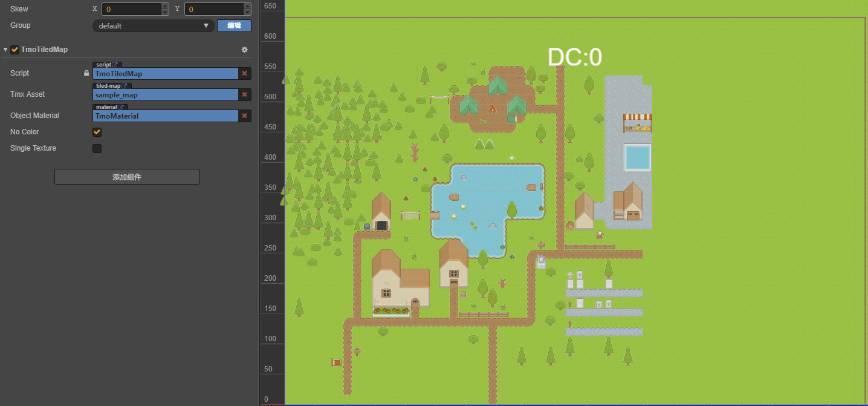The width and height of the screenshot is (868, 406).
Task: Increase the Skew X value with up arrow
Action: tap(165, 6)
